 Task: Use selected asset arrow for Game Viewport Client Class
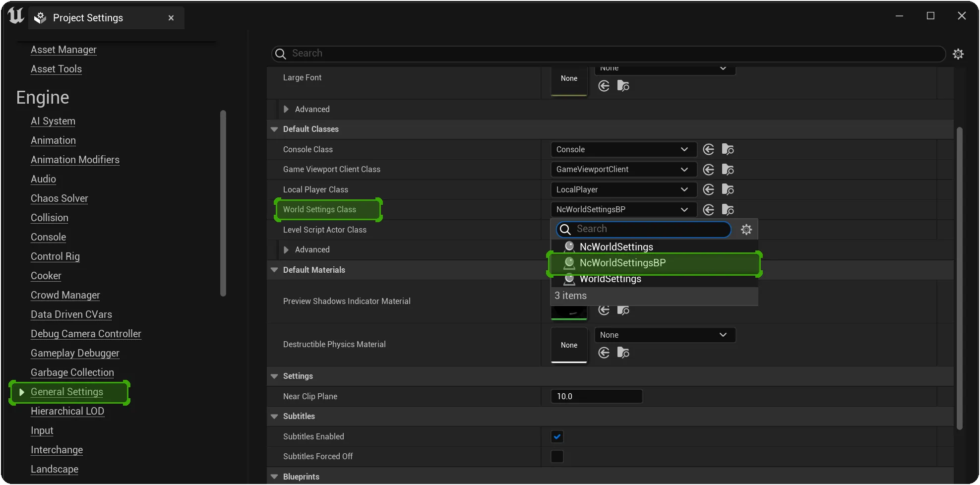[x=709, y=170]
